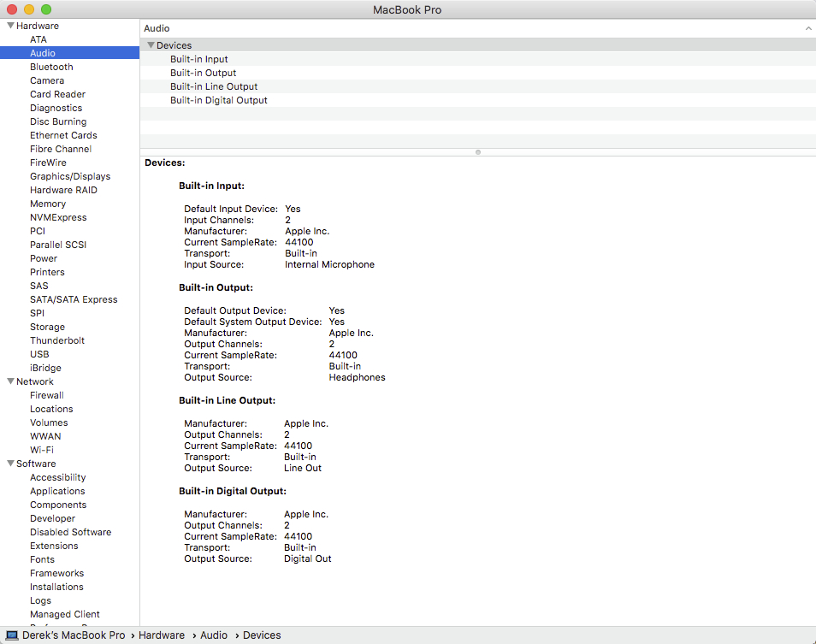Viewport: 816px width, 644px height.
Task: Show Wi-Fi network information
Action: pos(42,450)
